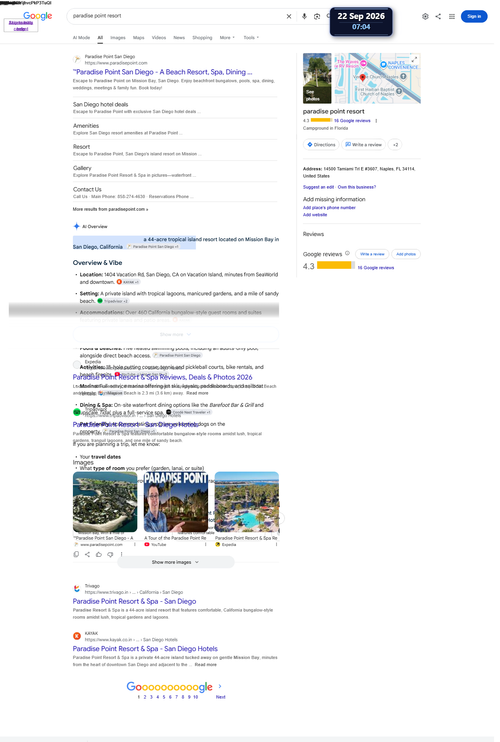Viewport: 500px width, 742px height.
Task: Open more options for paradisepoint.com image result
Action: click(x=135, y=544)
